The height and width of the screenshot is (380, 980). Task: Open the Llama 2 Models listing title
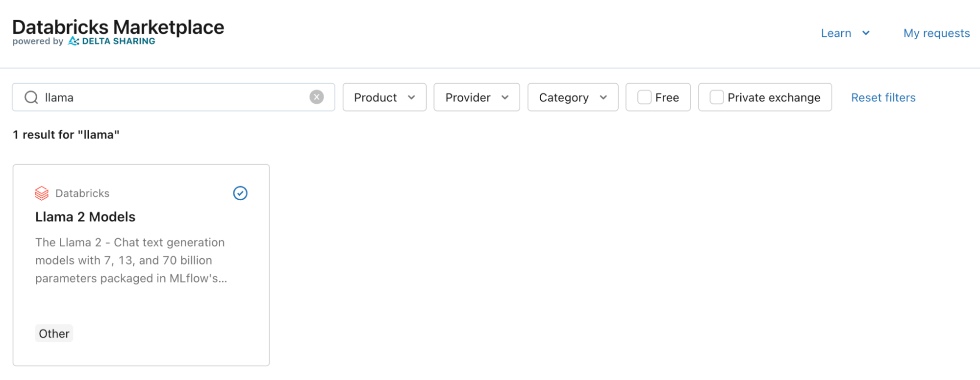85,217
